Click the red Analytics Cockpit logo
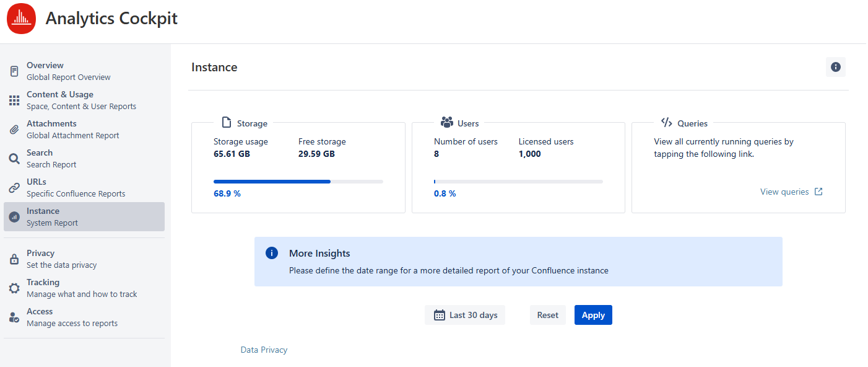Viewport: 868px width, 367px height. pos(21,19)
